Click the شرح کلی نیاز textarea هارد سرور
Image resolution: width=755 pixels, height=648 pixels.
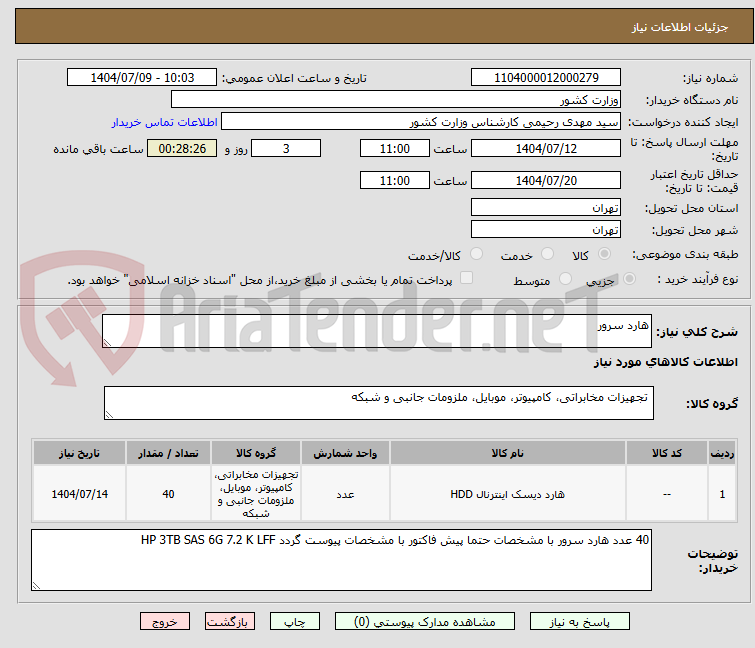point(377,331)
